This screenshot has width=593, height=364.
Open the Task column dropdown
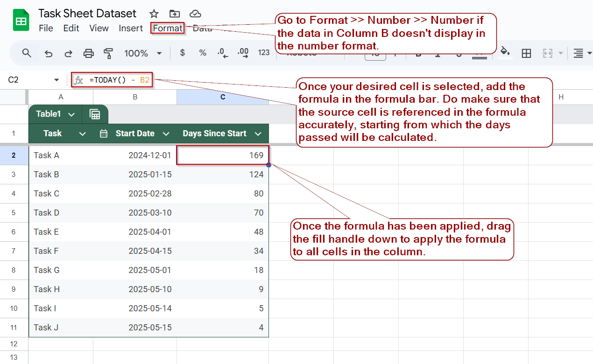(83, 134)
